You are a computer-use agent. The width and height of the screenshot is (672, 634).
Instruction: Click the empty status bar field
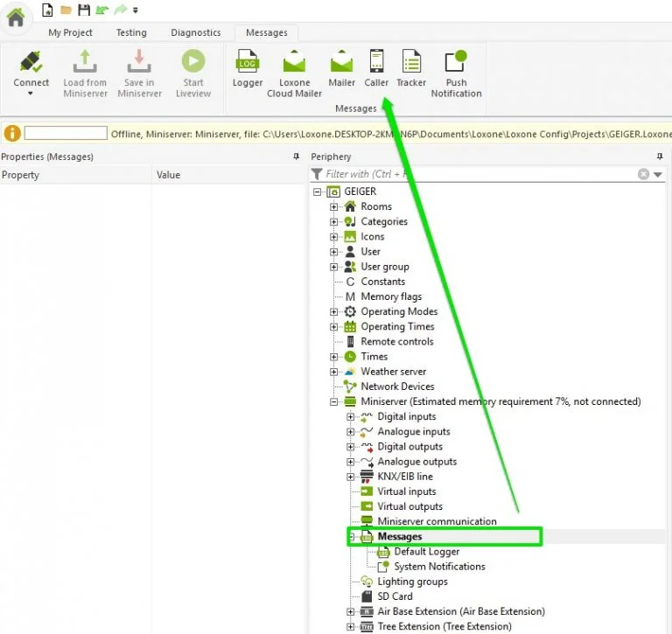coord(66,133)
